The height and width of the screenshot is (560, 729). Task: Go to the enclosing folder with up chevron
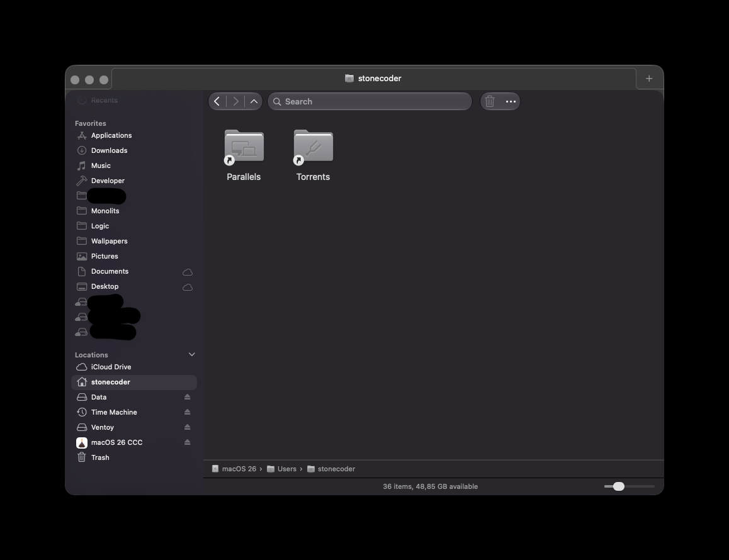(254, 101)
